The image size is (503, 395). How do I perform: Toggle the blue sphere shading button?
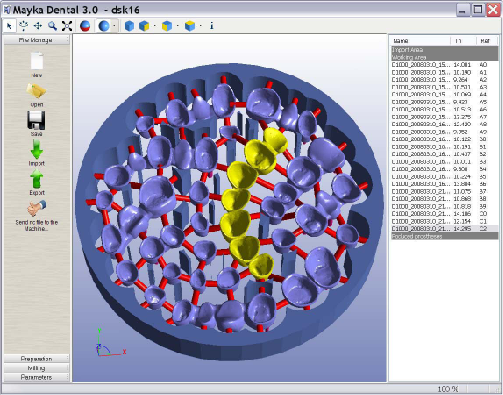click(x=104, y=26)
